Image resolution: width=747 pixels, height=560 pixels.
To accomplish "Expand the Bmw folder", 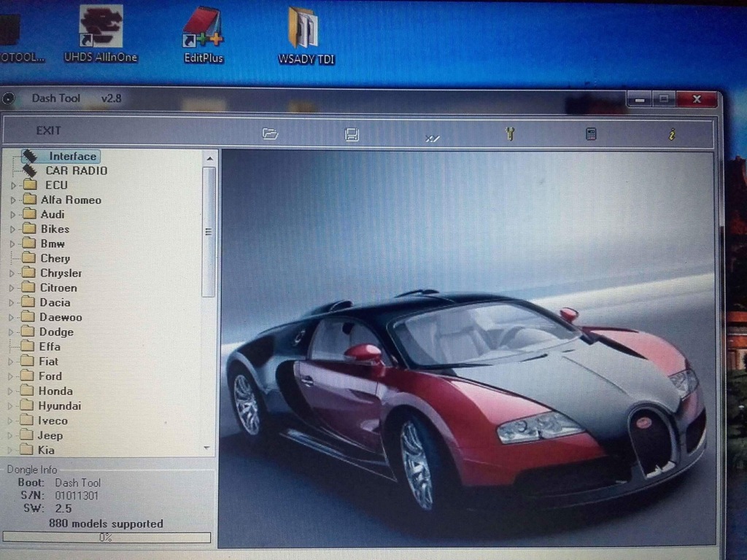I will (x=13, y=244).
